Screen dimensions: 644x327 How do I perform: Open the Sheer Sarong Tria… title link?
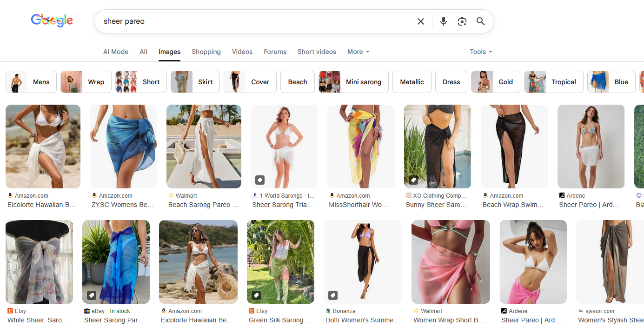click(283, 205)
